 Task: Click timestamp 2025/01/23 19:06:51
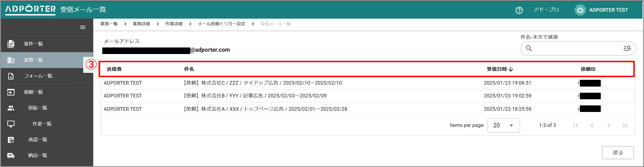(x=507, y=83)
